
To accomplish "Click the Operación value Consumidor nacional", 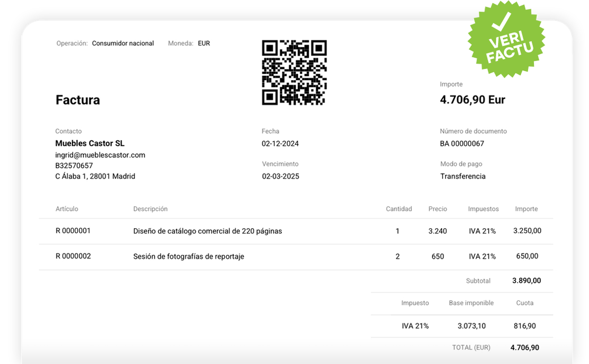I will [123, 44].
